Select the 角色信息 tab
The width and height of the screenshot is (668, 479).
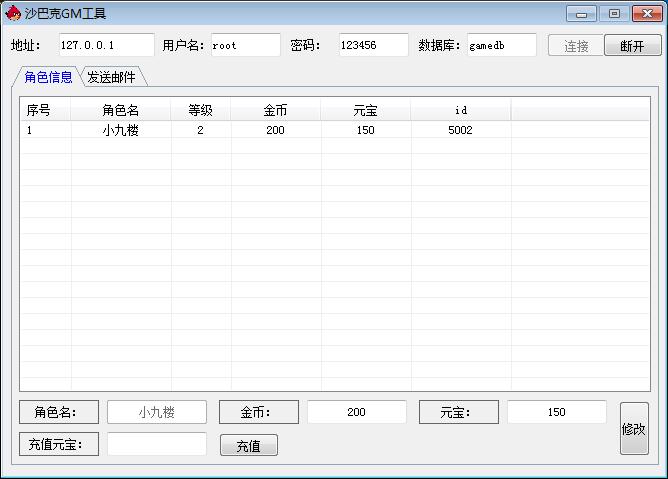coord(48,77)
